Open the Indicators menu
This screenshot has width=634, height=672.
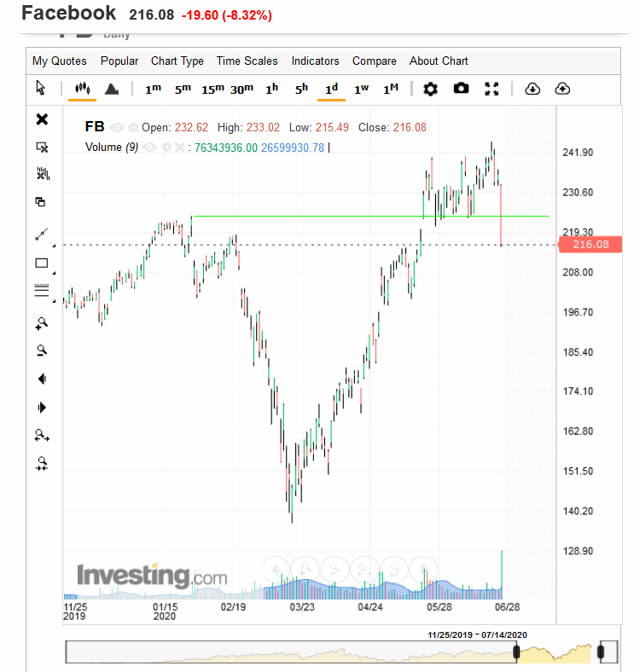315,61
